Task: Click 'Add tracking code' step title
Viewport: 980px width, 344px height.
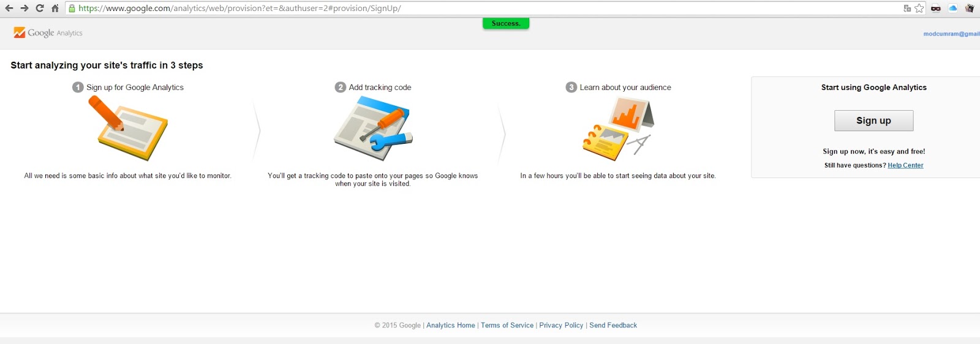Action: click(380, 88)
